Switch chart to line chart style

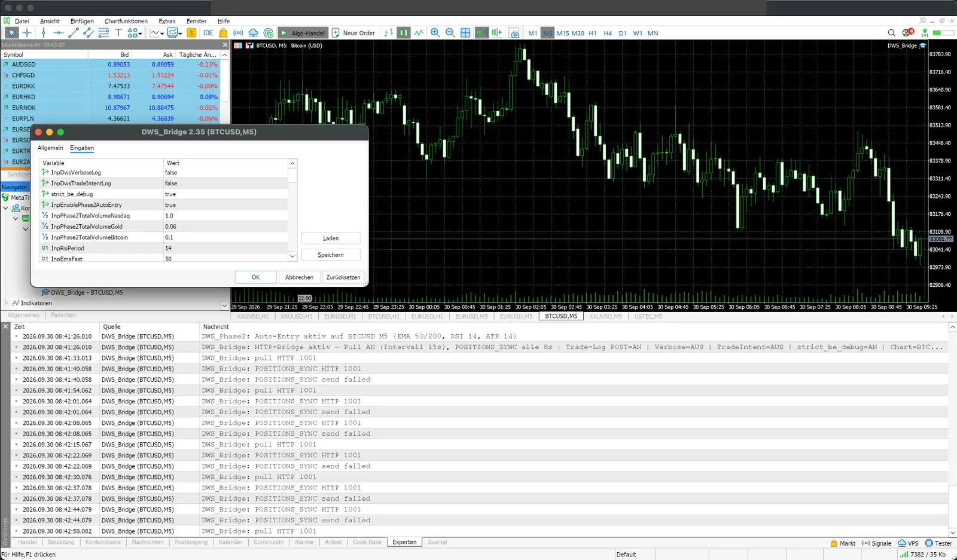click(x=419, y=33)
